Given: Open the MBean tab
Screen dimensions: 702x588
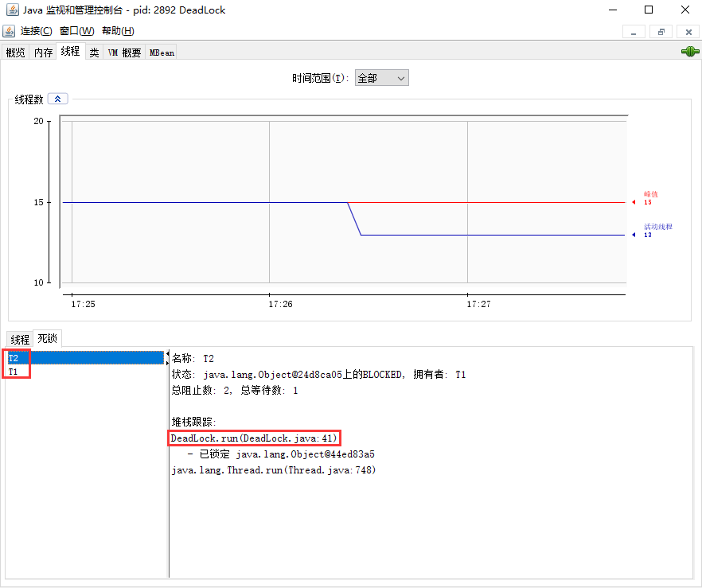Looking at the screenshot, I should [x=161, y=52].
